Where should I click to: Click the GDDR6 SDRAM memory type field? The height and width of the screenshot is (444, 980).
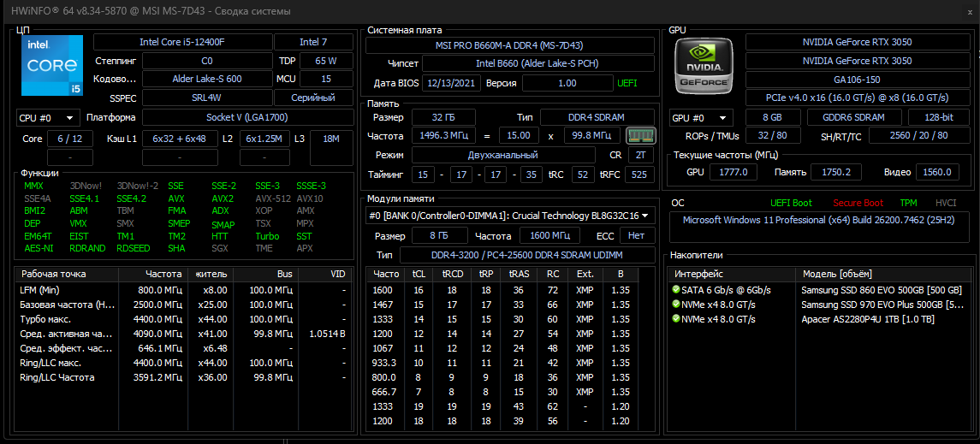(854, 118)
